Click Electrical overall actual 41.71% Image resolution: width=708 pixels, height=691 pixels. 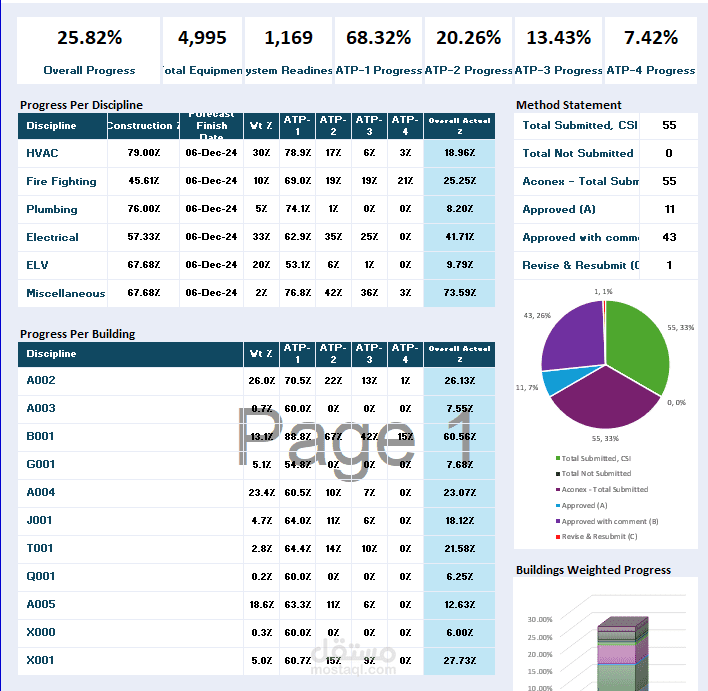(x=459, y=237)
